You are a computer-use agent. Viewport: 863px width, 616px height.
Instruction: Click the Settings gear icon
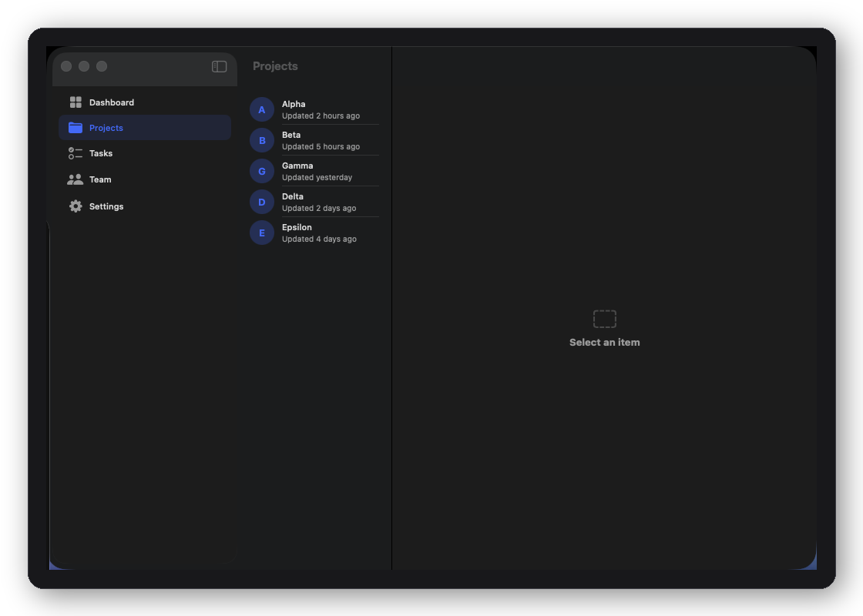[76, 206]
